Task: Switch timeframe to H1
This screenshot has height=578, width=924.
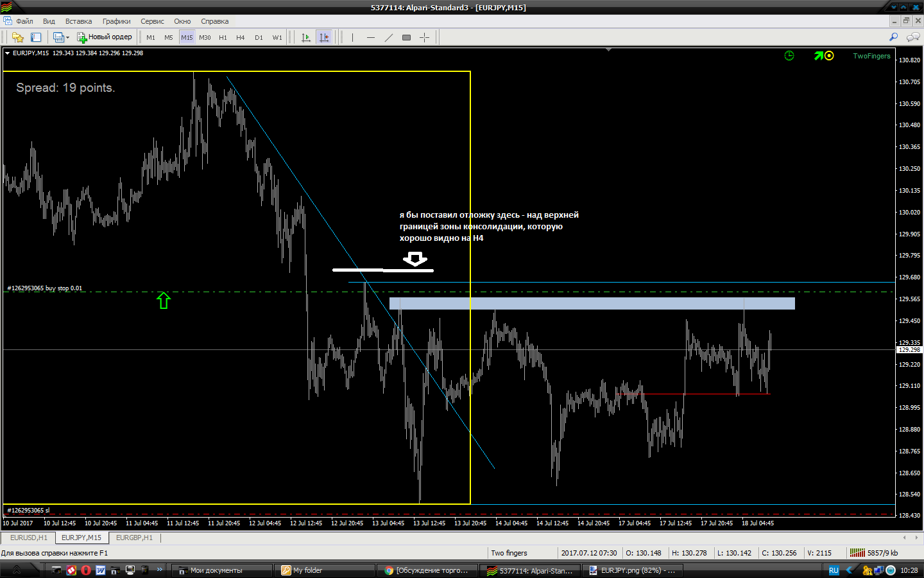Action: pyautogui.click(x=223, y=37)
